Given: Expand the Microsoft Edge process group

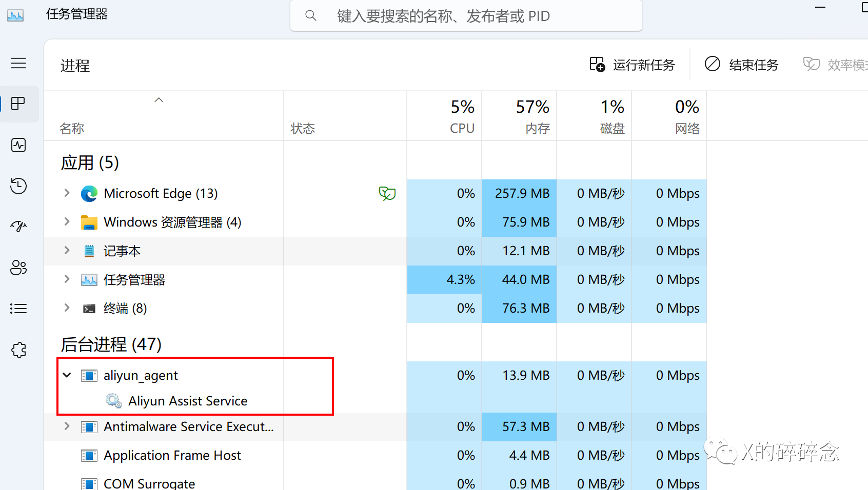Looking at the screenshot, I should coord(67,193).
